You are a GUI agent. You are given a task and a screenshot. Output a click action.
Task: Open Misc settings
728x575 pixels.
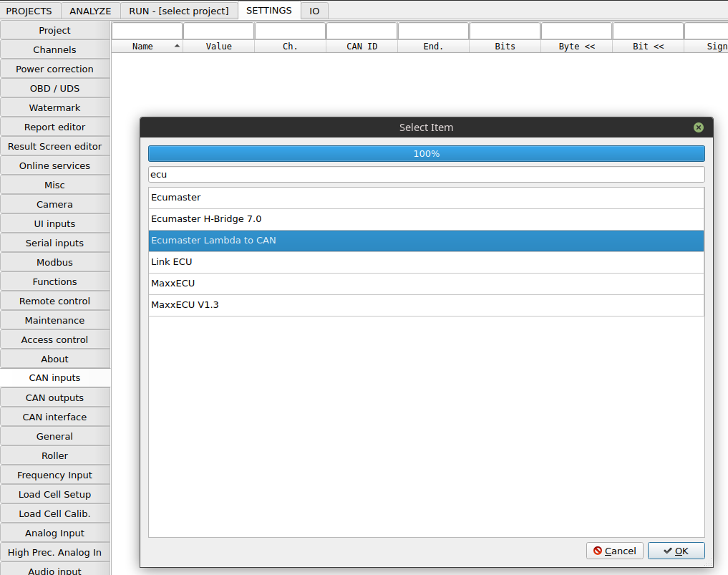click(x=55, y=185)
